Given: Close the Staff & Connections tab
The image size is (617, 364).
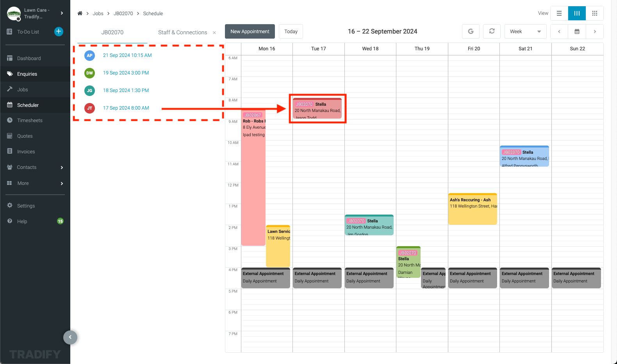Looking at the screenshot, I should tap(214, 33).
